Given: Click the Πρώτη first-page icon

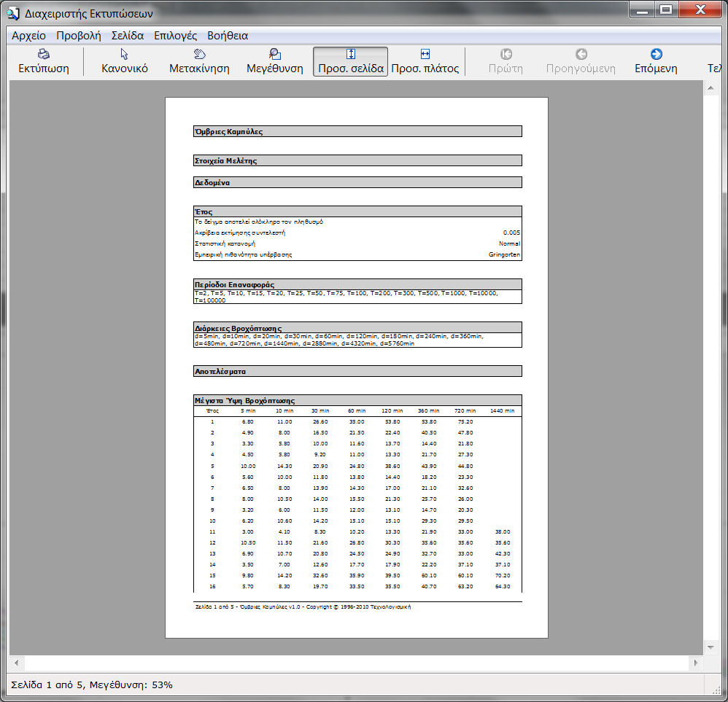Looking at the screenshot, I should (x=506, y=54).
